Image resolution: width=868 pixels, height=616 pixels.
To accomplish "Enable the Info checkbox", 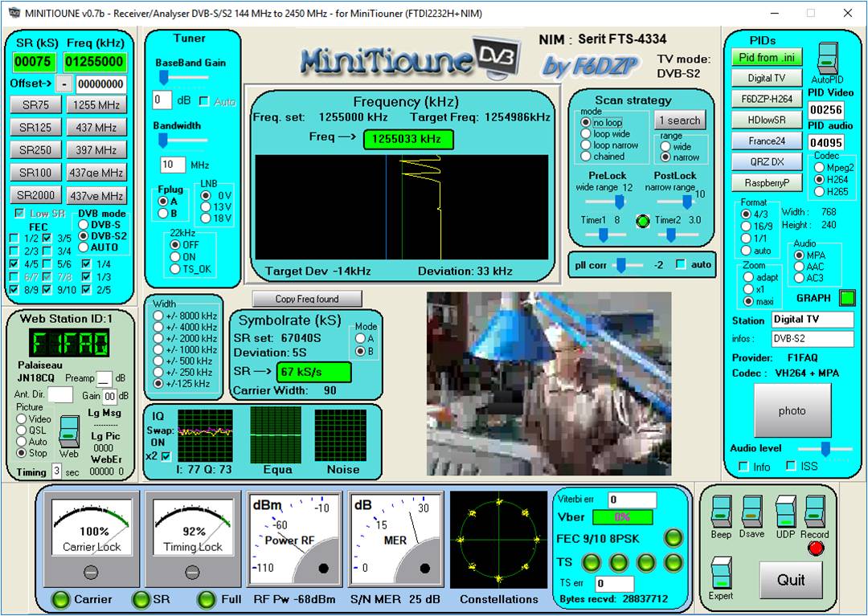I will [743, 467].
